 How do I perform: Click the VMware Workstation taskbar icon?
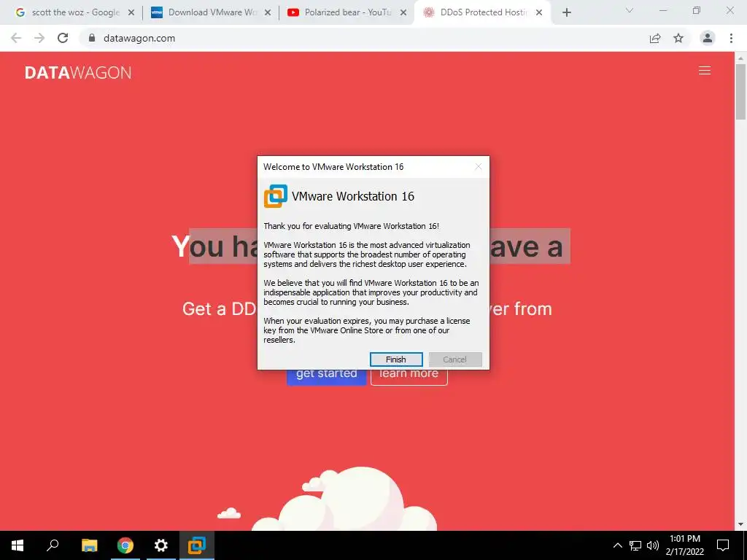point(197,545)
